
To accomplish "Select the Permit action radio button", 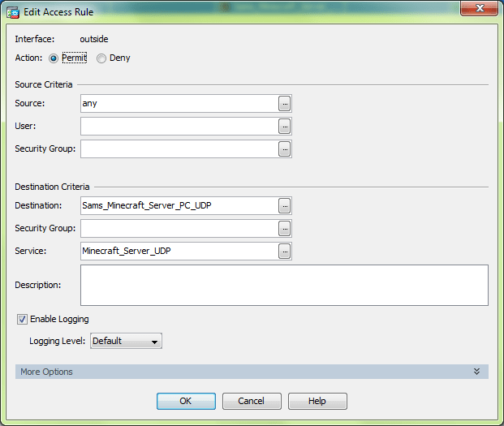I will tap(54, 58).
